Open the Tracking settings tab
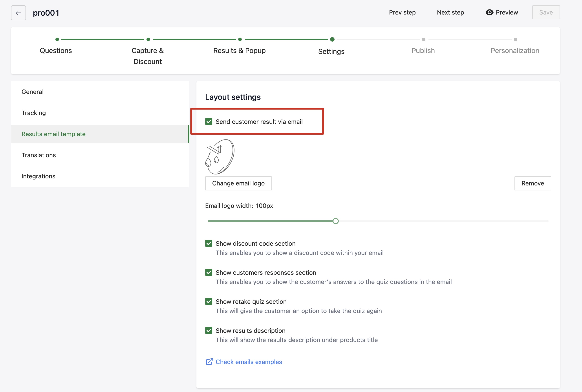The image size is (582, 392). click(x=34, y=113)
